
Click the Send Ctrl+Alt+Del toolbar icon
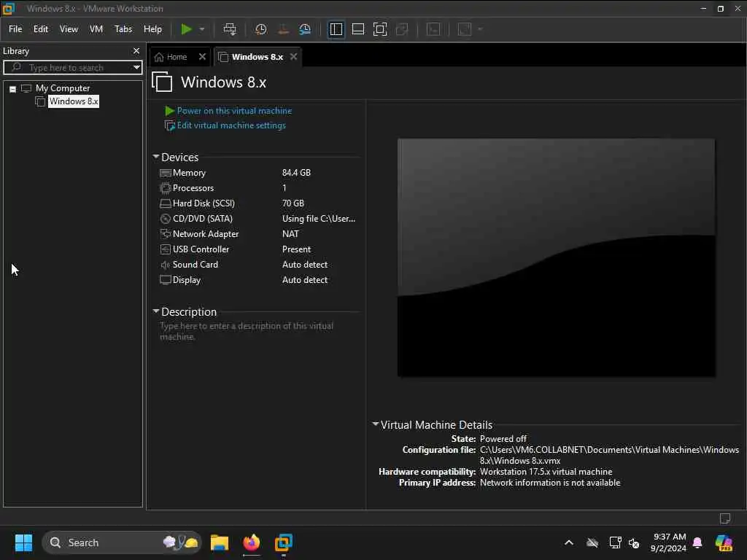(x=230, y=29)
